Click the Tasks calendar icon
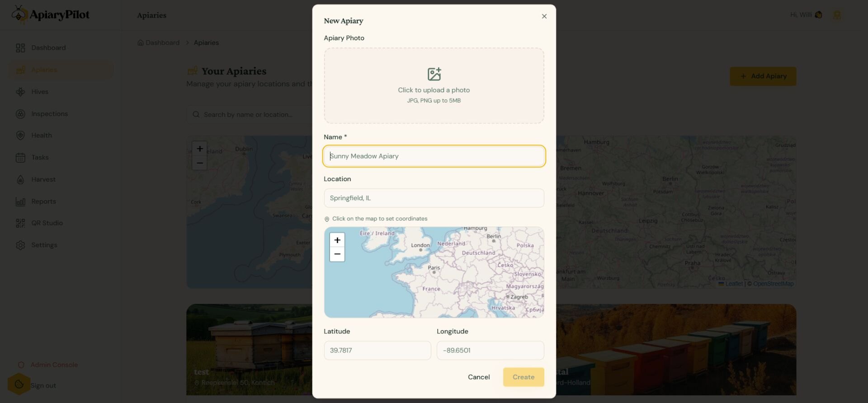This screenshot has height=403, width=868. (x=20, y=158)
